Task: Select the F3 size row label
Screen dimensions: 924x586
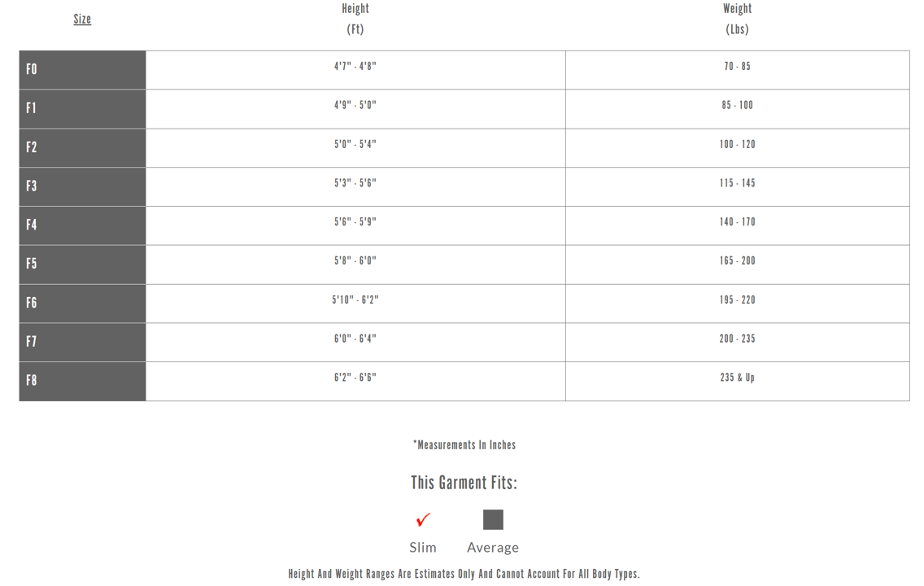Action: [32, 186]
